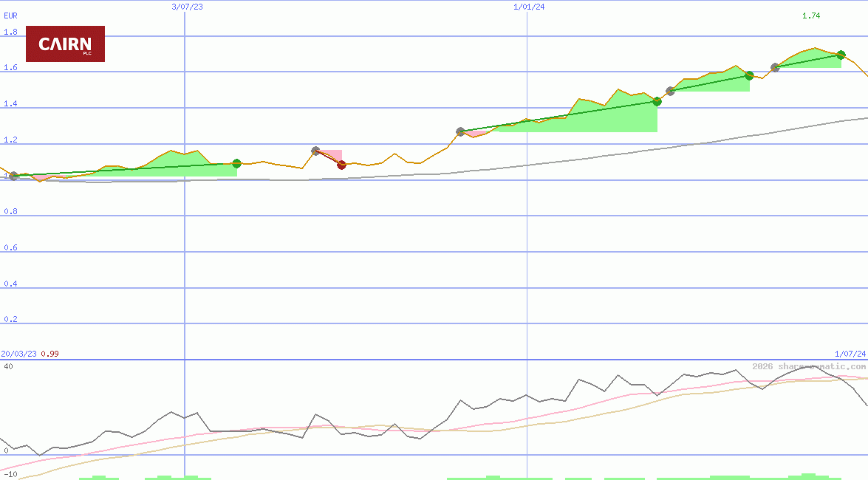Screen dimensions: 868x480
Task: Select the 0.99 starting price label
Action: [49, 354]
